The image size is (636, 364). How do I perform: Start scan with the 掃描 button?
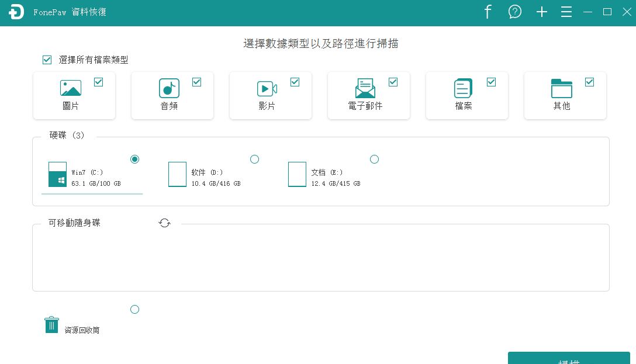click(x=569, y=358)
